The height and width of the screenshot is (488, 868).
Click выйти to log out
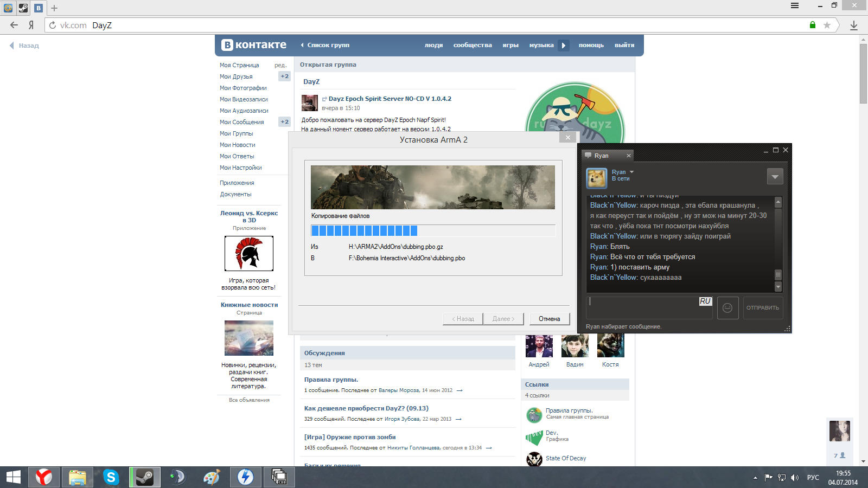tap(624, 45)
